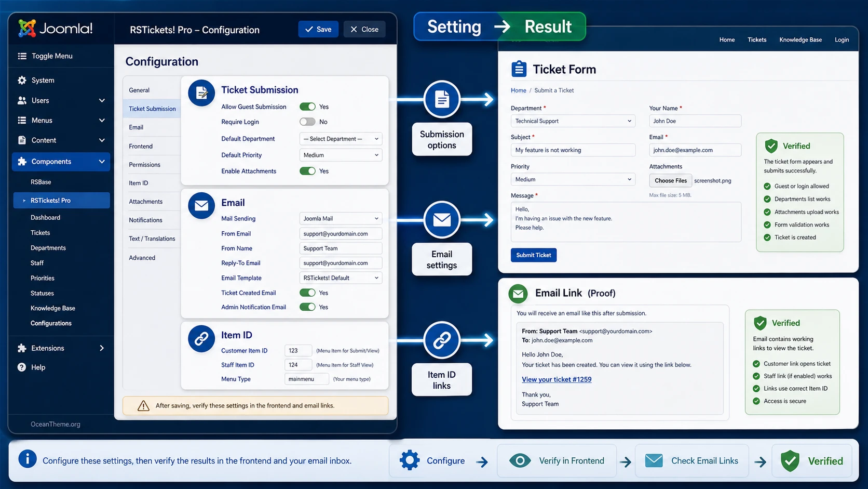Viewport: 868px width, 489px height.
Task: Expand the Menus sidebar chevron
Action: pyautogui.click(x=102, y=120)
